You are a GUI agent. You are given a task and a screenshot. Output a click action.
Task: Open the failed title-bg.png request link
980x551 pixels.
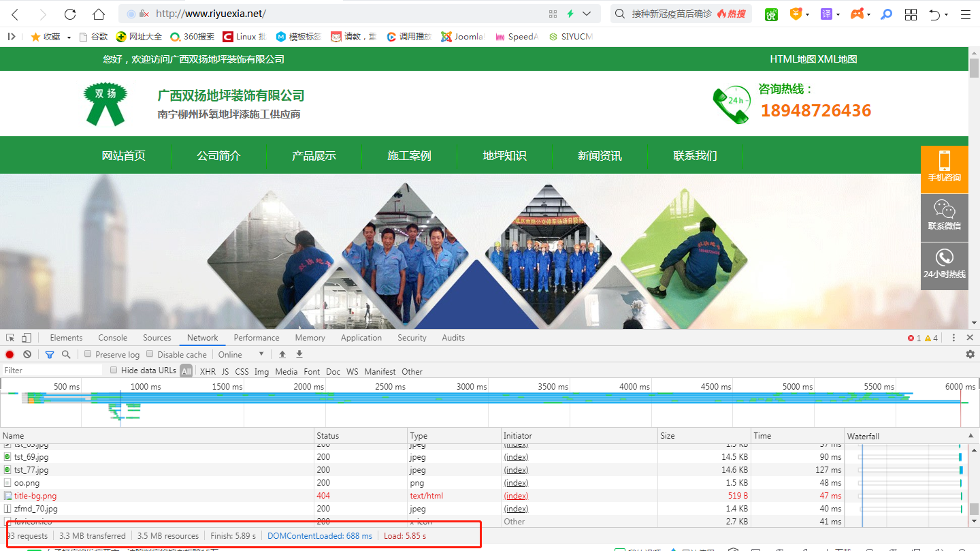point(34,496)
